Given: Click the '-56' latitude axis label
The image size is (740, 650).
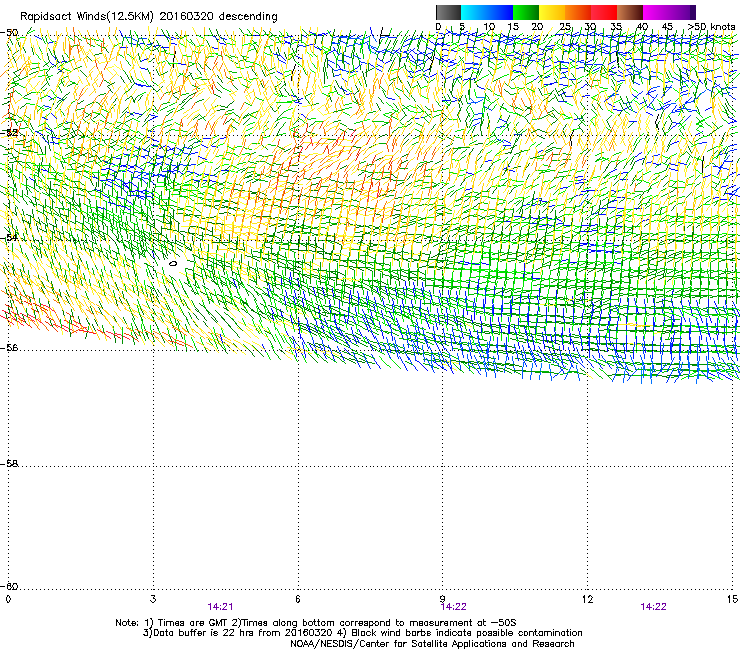Looking at the screenshot, I should tap(9, 347).
